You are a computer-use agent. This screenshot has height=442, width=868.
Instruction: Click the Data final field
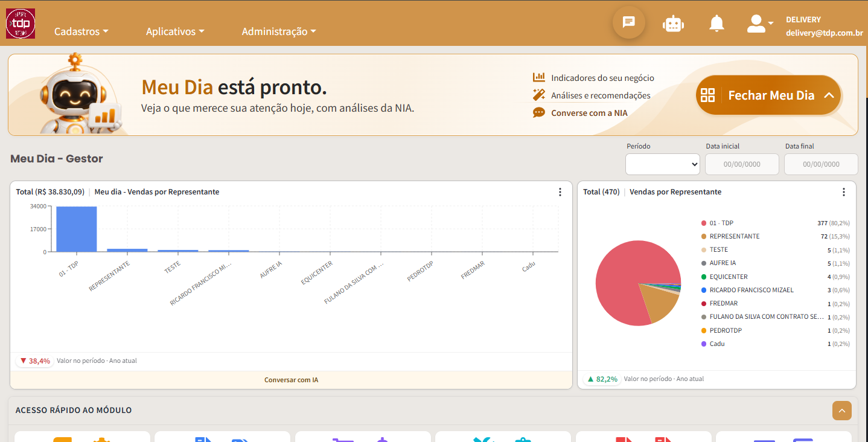tap(821, 164)
